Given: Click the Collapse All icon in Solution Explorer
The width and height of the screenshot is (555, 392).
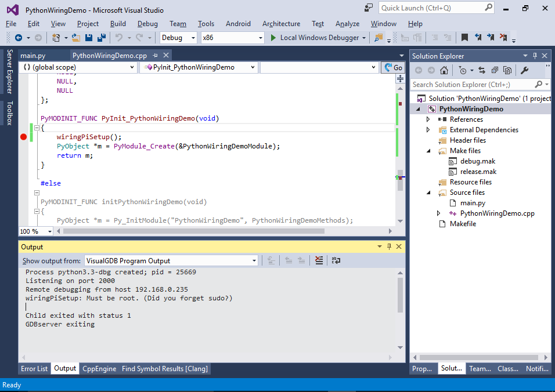Looking at the screenshot, I should click(495, 70).
